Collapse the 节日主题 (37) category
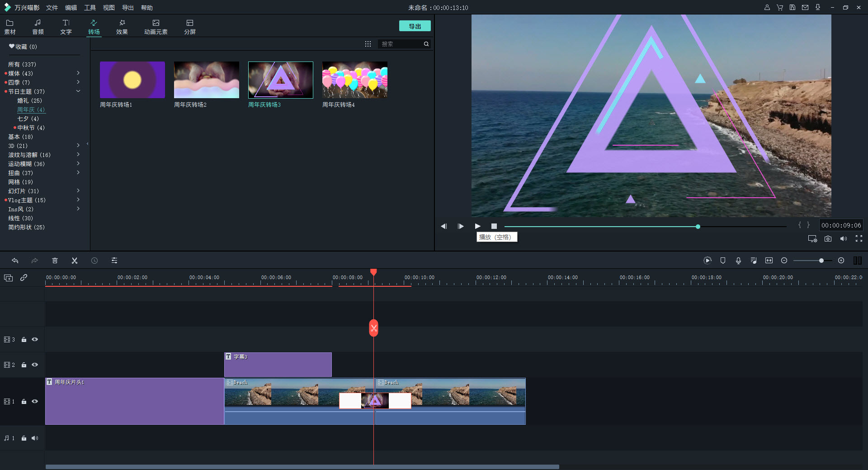The image size is (868, 470). 78,91
